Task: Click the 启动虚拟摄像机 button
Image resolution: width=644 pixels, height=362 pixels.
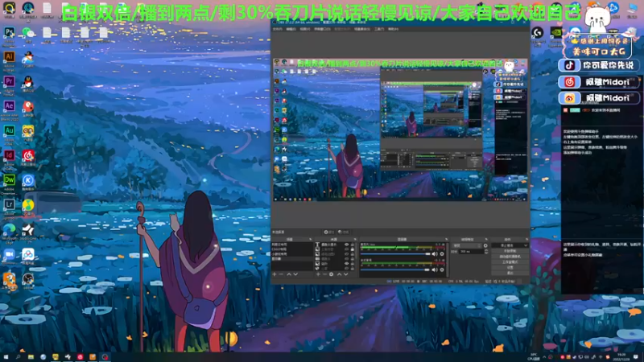Action: click(510, 257)
